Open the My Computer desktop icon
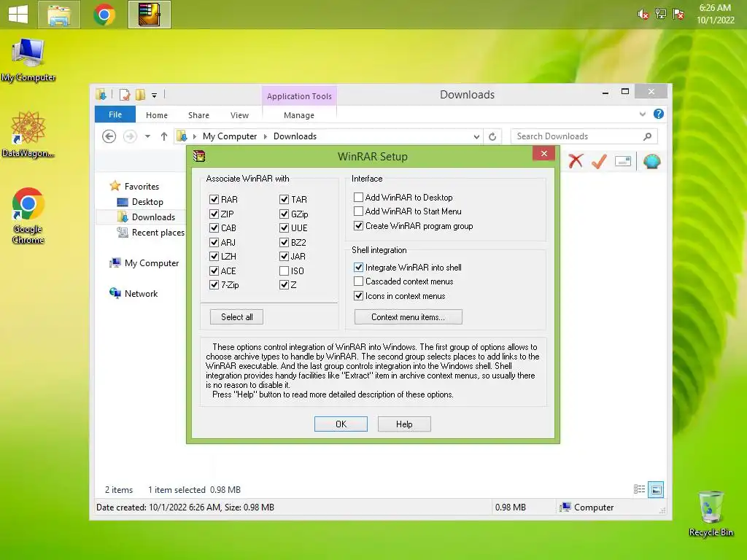Viewport: 747px width, 560px height. [x=28, y=60]
